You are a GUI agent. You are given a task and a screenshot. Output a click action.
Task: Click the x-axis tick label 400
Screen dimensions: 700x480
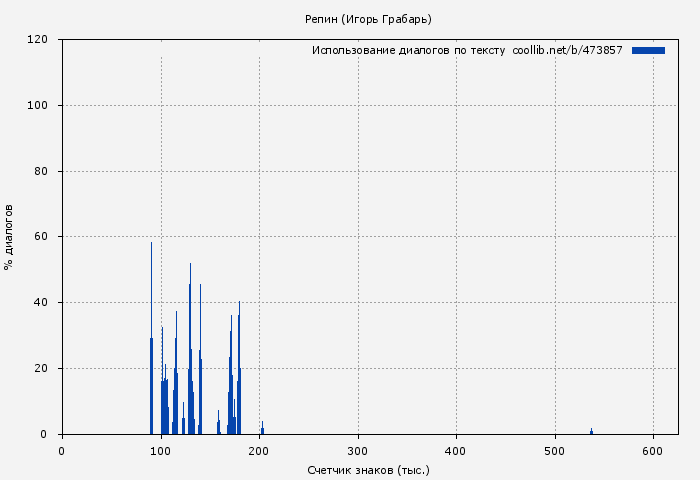coord(456,451)
